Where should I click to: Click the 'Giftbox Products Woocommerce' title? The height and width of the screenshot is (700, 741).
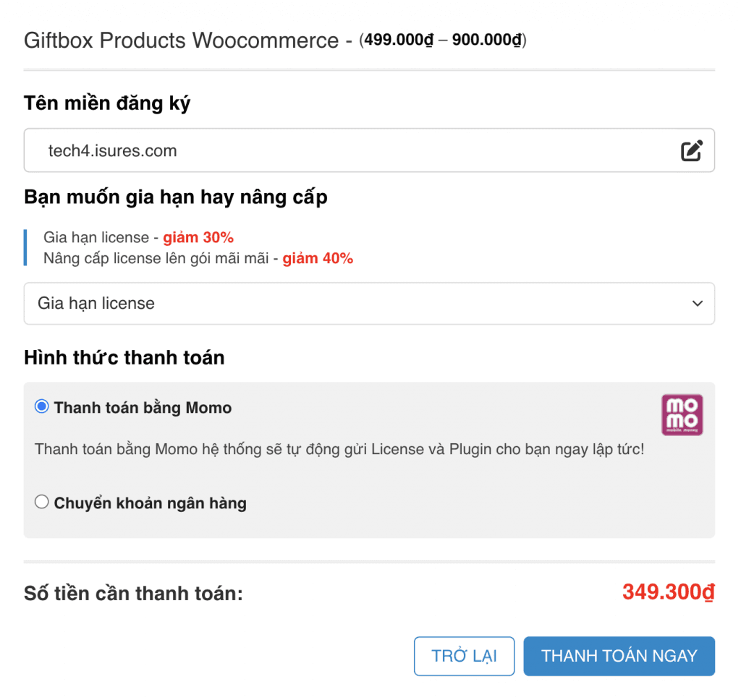pos(181,40)
